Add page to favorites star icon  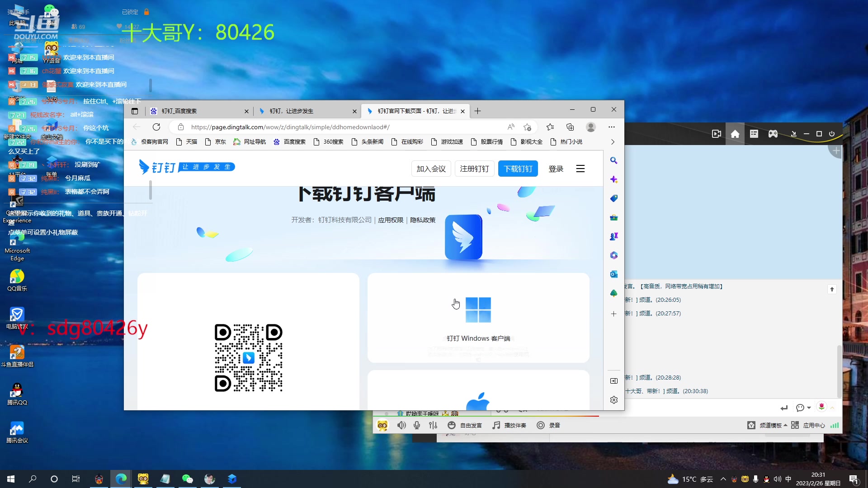(x=527, y=127)
